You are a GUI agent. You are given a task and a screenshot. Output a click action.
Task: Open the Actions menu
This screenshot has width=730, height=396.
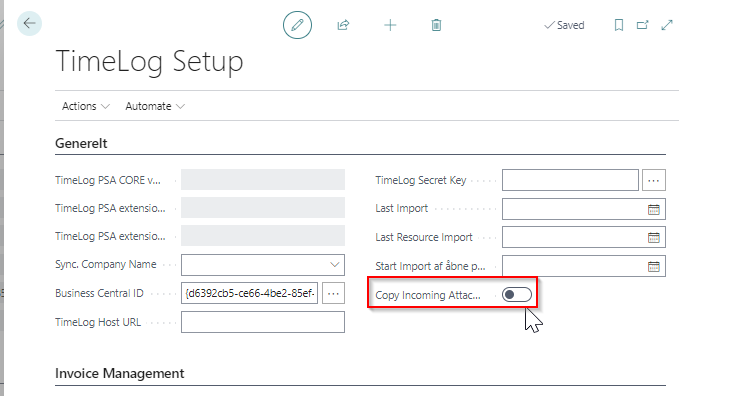tap(86, 106)
